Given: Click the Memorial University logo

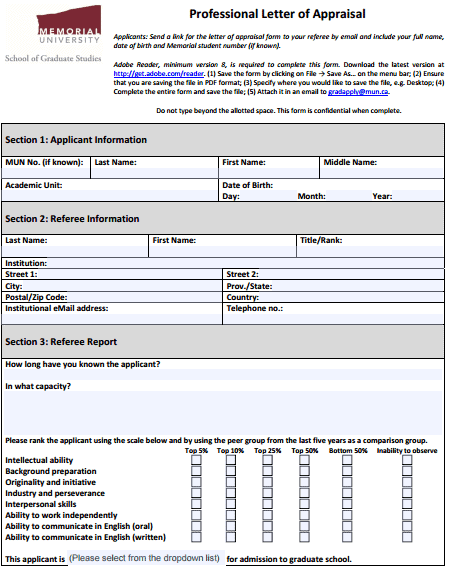Looking at the screenshot, I should (x=69, y=24).
